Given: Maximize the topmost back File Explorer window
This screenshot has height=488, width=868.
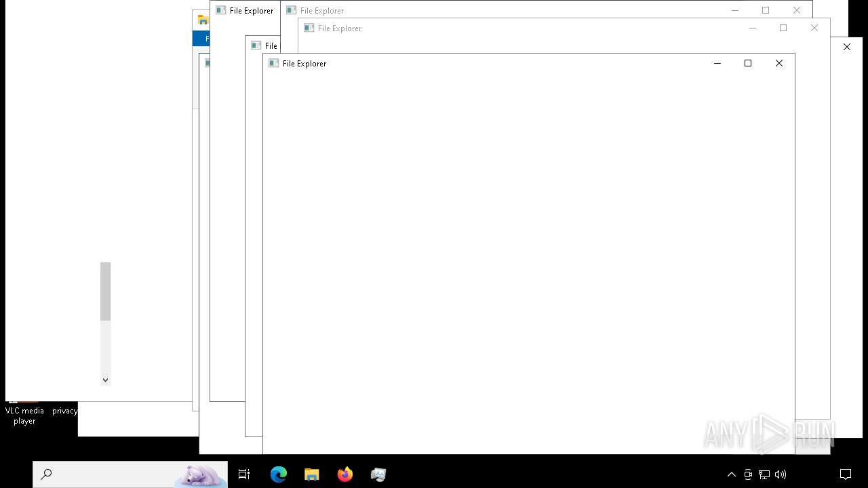Looking at the screenshot, I should 766,10.
